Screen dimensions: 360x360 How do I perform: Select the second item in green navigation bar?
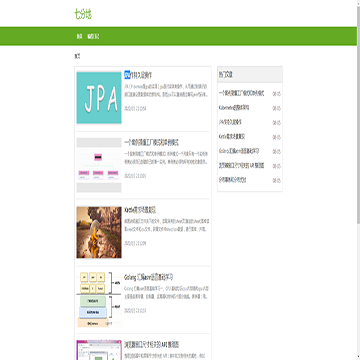click(x=93, y=36)
